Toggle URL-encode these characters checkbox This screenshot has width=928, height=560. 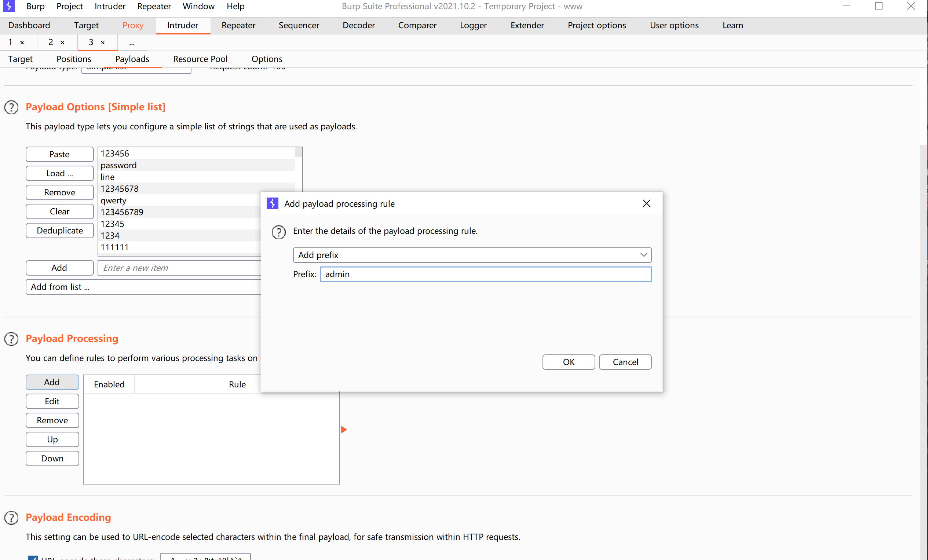point(33,557)
